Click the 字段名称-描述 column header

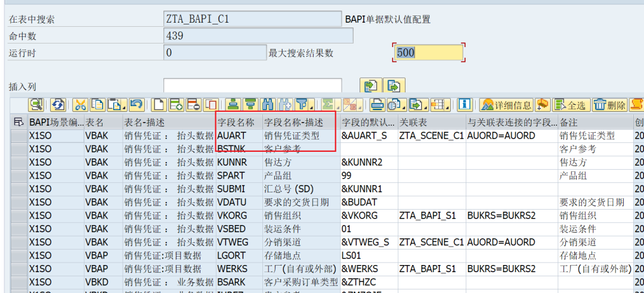301,122
